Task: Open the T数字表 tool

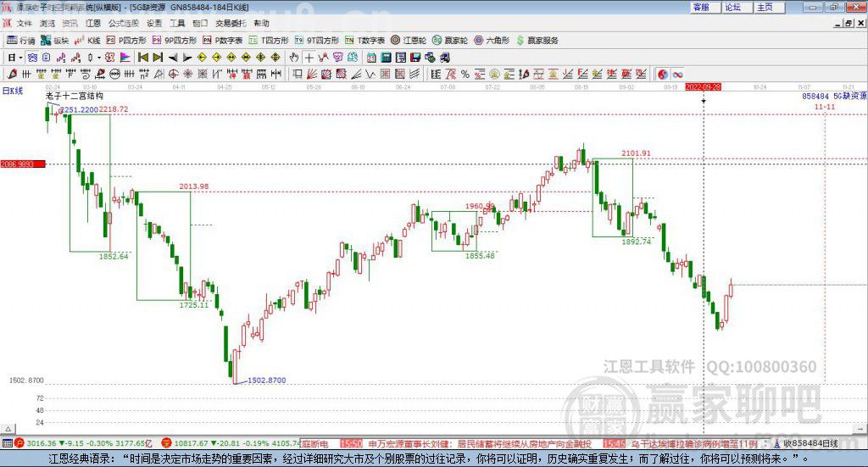Action: point(364,41)
